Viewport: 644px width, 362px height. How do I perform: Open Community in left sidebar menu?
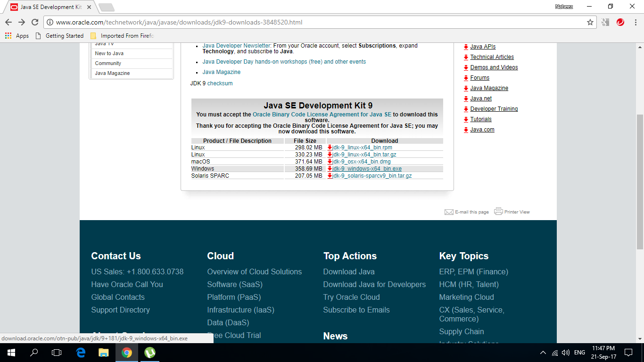(x=108, y=63)
